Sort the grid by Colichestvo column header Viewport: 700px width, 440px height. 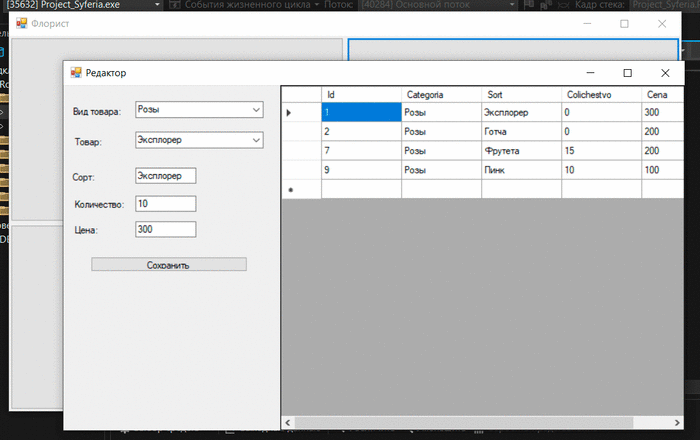pyautogui.click(x=600, y=94)
